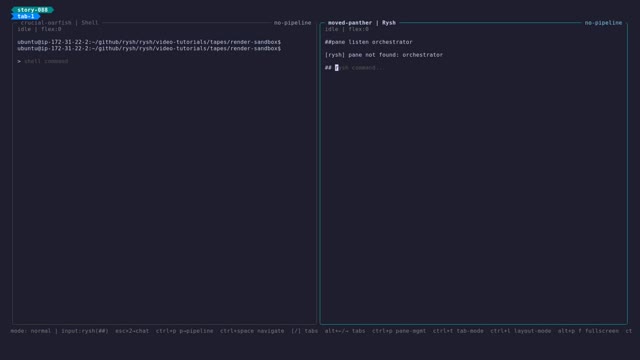Click the left pane's no-pipeline label
This screenshot has width=640, height=360.
coord(292,23)
